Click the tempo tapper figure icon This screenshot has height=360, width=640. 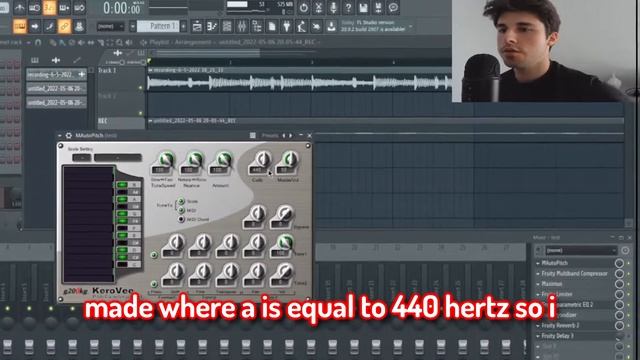click(x=302, y=27)
